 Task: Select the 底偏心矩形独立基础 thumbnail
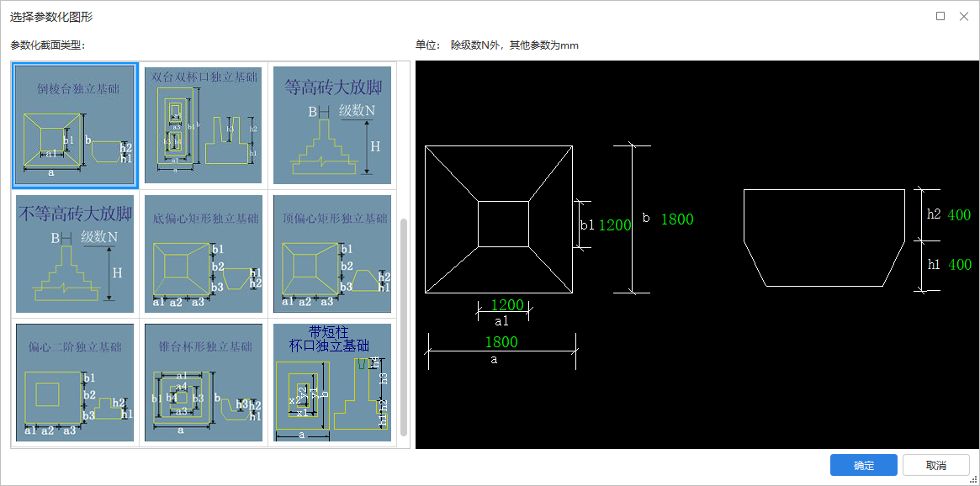tap(203, 254)
